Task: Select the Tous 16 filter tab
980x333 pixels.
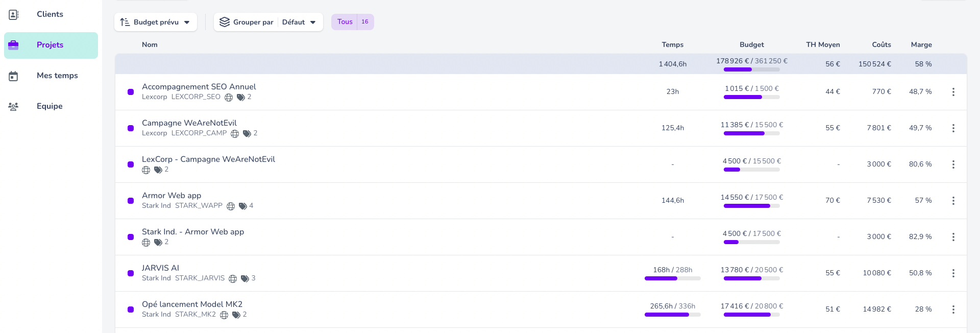Action: [x=352, y=22]
